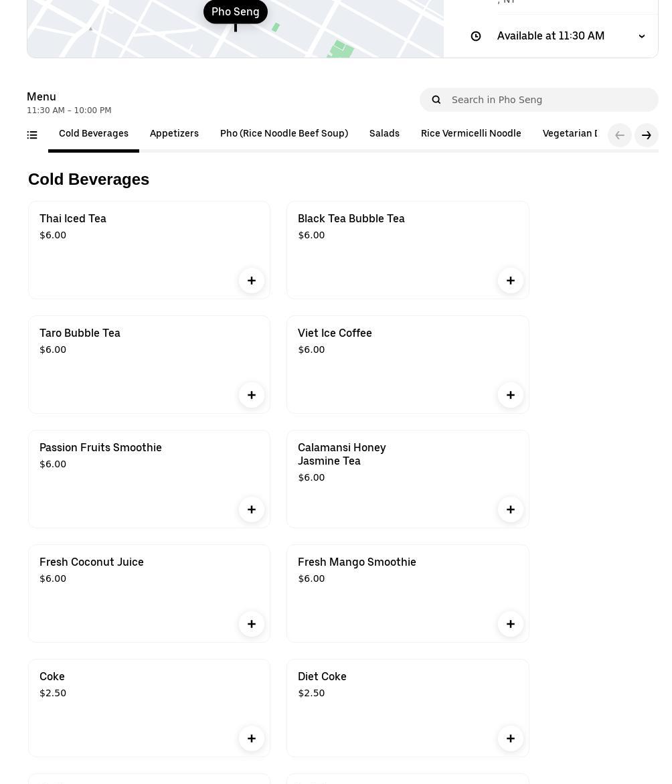Add Coke to the order
Screen dimensions: 672x784
[252, 738]
